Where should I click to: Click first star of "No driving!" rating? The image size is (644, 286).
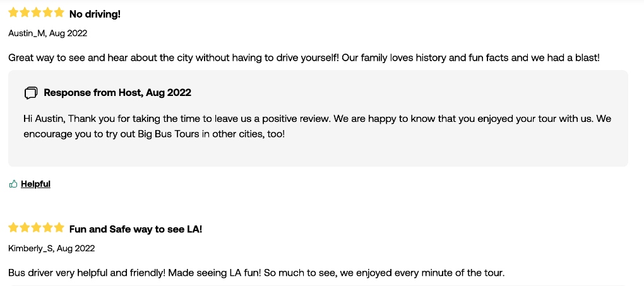[x=13, y=13]
